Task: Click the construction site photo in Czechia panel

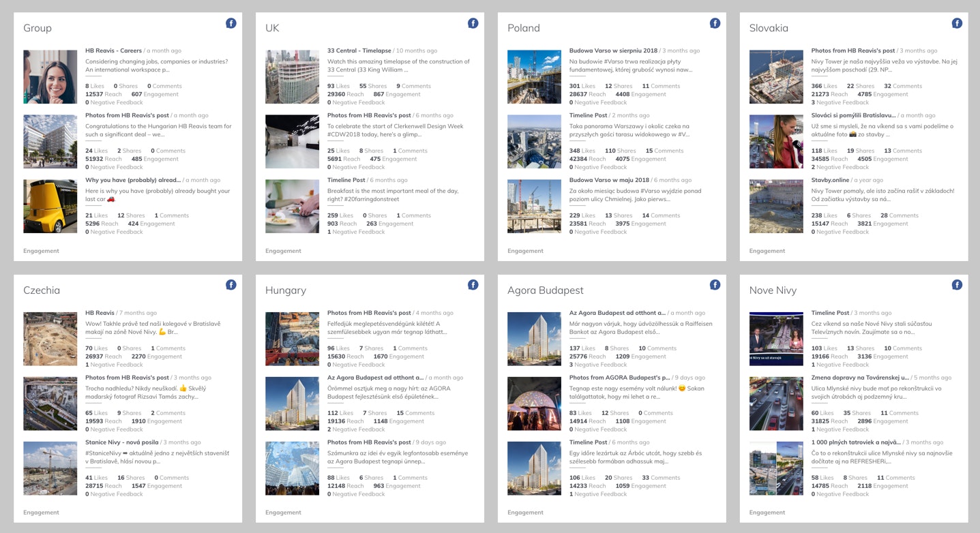Action: [x=50, y=339]
